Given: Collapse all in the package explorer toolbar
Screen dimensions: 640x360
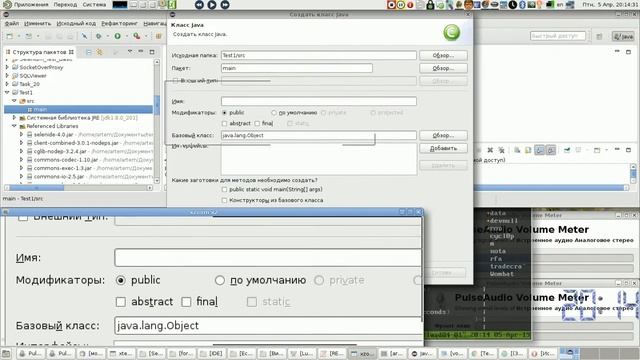Looking at the screenshot, I should pyautogui.click(x=89, y=52).
